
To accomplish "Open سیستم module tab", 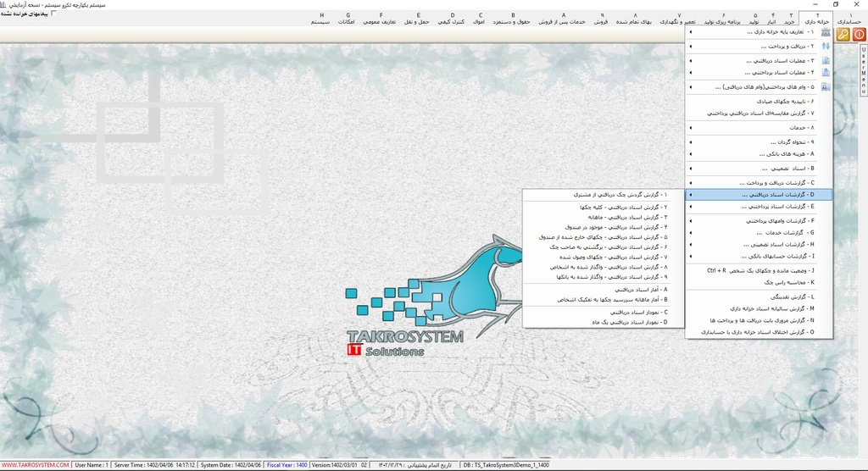I will click(x=320, y=19).
